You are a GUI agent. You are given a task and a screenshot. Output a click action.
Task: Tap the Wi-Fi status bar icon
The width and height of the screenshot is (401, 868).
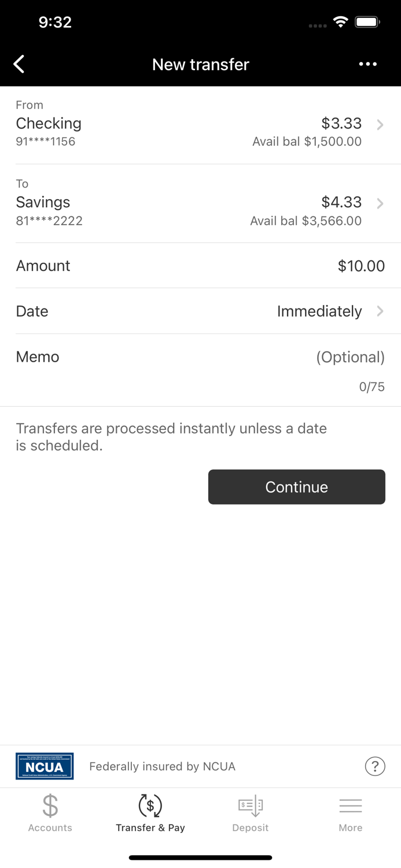(x=341, y=22)
